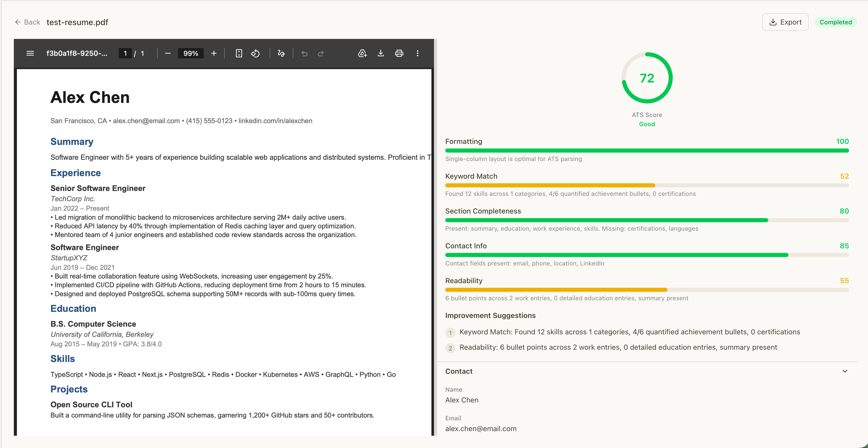Click the TechCorp Inc. company name
The height and width of the screenshot is (448, 868).
73,199
